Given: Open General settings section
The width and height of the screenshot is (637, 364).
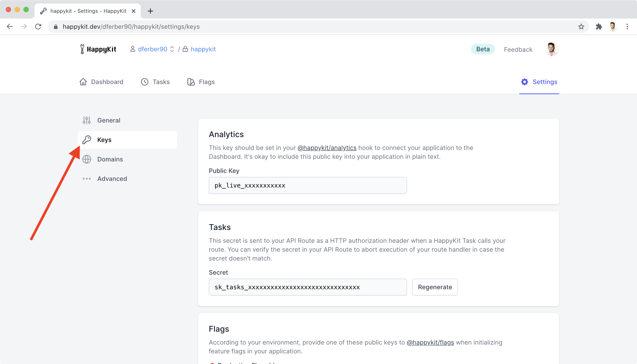Looking at the screenshot, I should pyautogui.click(x=127, y=120).
